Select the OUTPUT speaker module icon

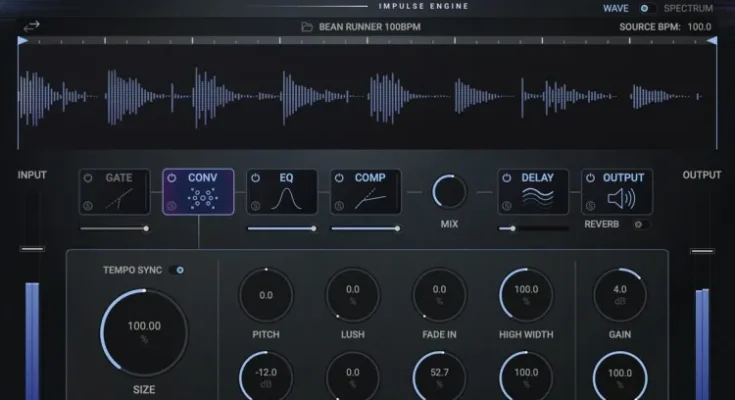(622, 198)
